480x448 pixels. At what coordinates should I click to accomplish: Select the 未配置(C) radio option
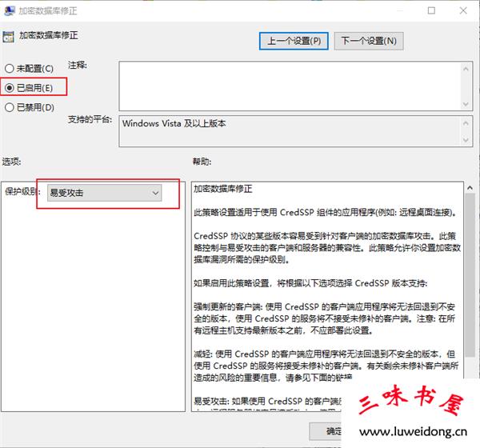(x=10, y=69)
